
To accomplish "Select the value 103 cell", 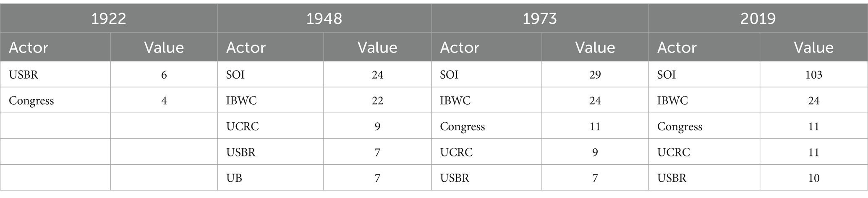I will pyautogui.click(x=813, y=74).
